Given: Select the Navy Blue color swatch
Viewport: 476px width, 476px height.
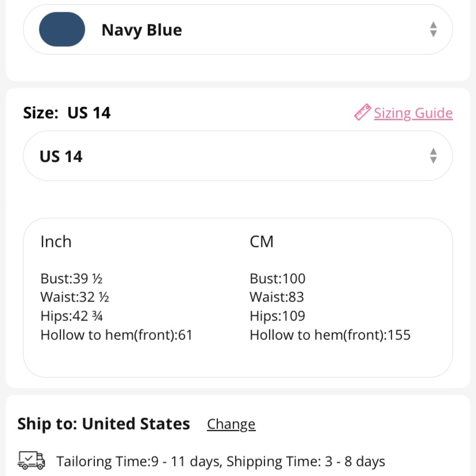Looking at the screenshot, I should tap(62, 29).
